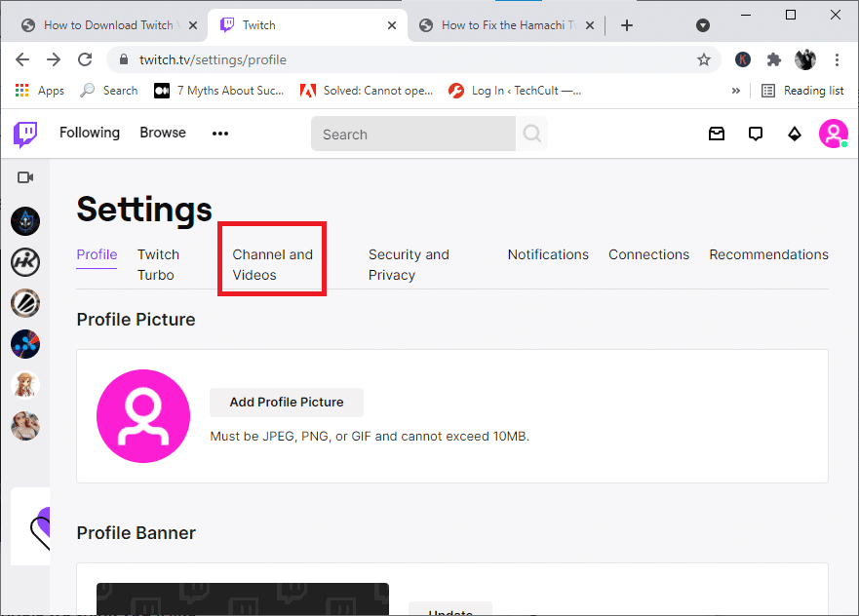Select the Profile settings tab
This screenshot has width=859, height=616.
[x=97, y=254]
